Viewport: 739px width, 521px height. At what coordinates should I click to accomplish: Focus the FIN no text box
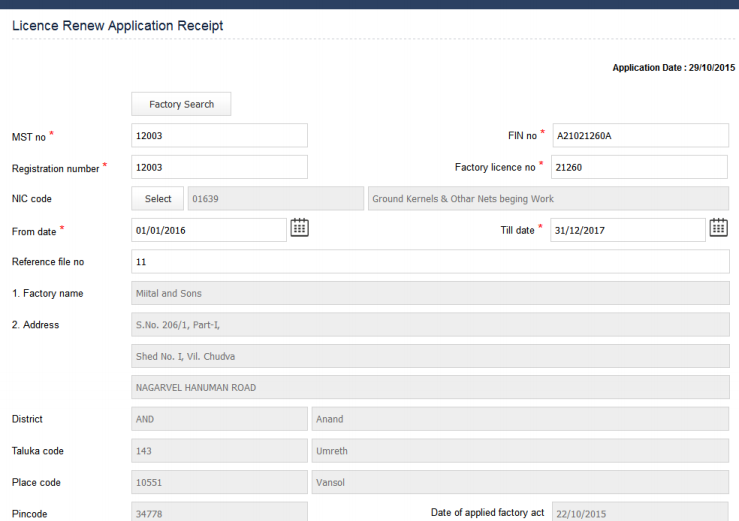click(640, 136)
